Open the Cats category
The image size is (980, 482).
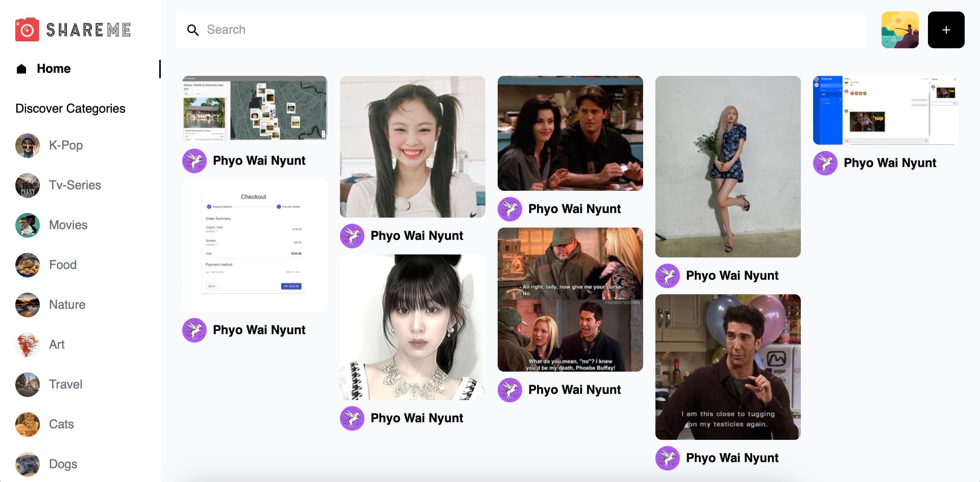(x=61, y=424)
